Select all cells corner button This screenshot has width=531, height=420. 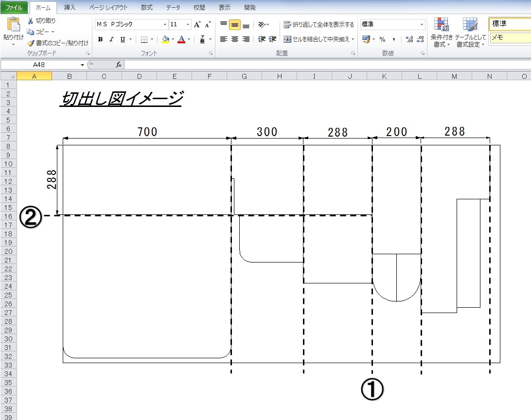click(8, 76)
